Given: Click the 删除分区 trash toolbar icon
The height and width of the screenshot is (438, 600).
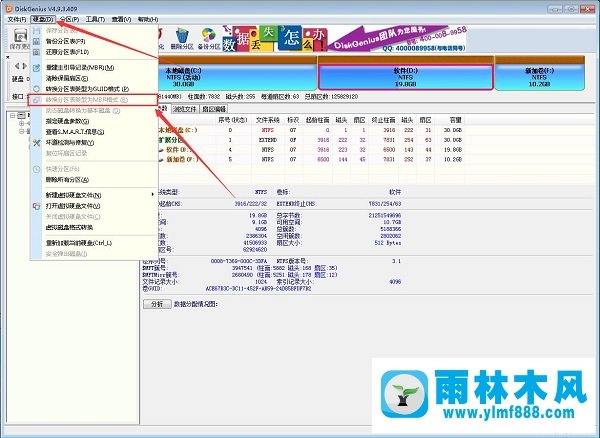Looking at the screenshot, I should click(182, 39).
